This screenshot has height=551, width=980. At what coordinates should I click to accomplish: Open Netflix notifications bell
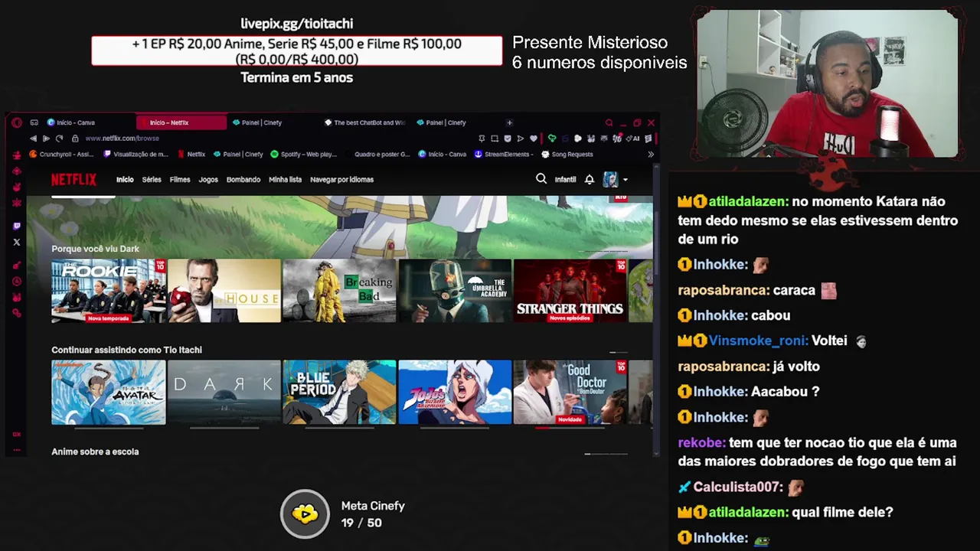click(x=590, y=179)
